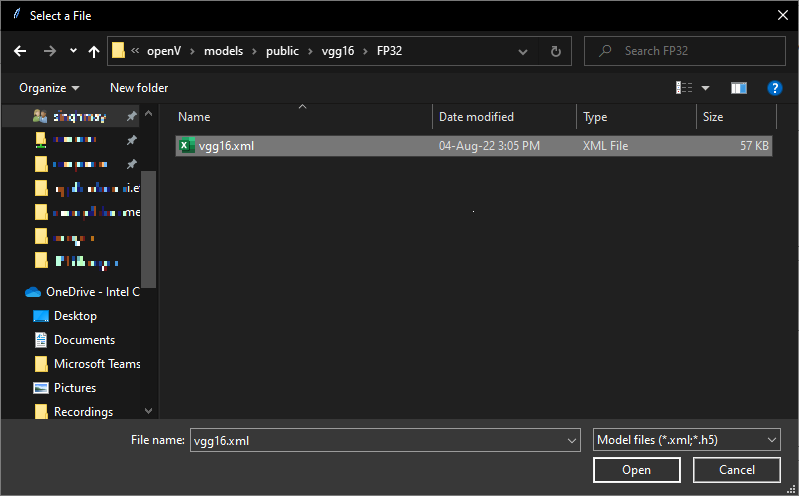Screen dimensions: 799x496
Task: Open Desktop in the navigation pane
Action: (x=75, y=316)
